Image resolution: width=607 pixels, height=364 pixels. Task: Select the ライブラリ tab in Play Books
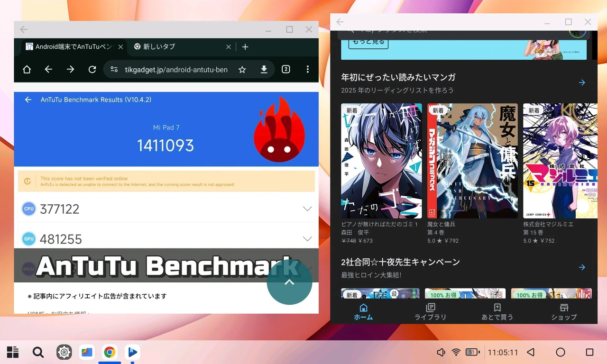[x=430, y=311]
